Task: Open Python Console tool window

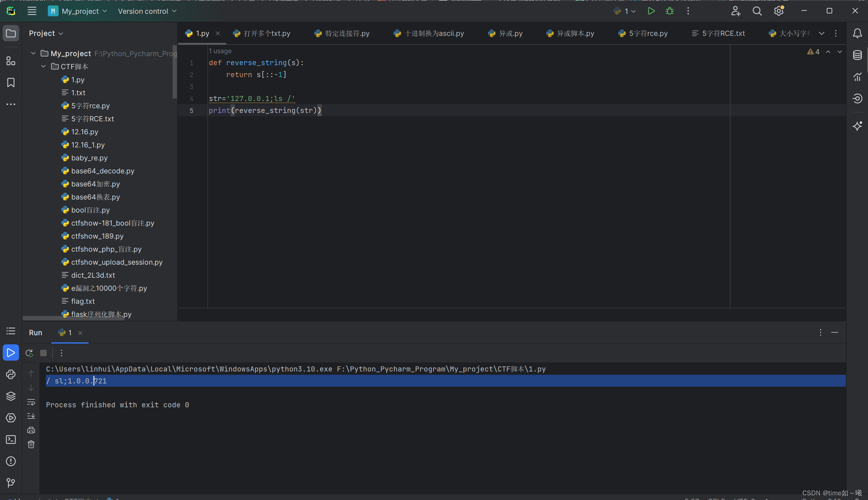Action: click(11, 374)
